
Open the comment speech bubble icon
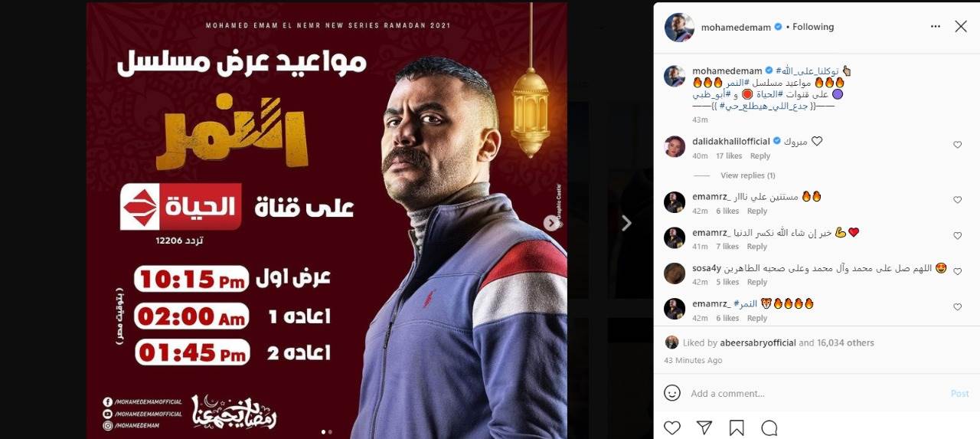[x=769, y=428]
